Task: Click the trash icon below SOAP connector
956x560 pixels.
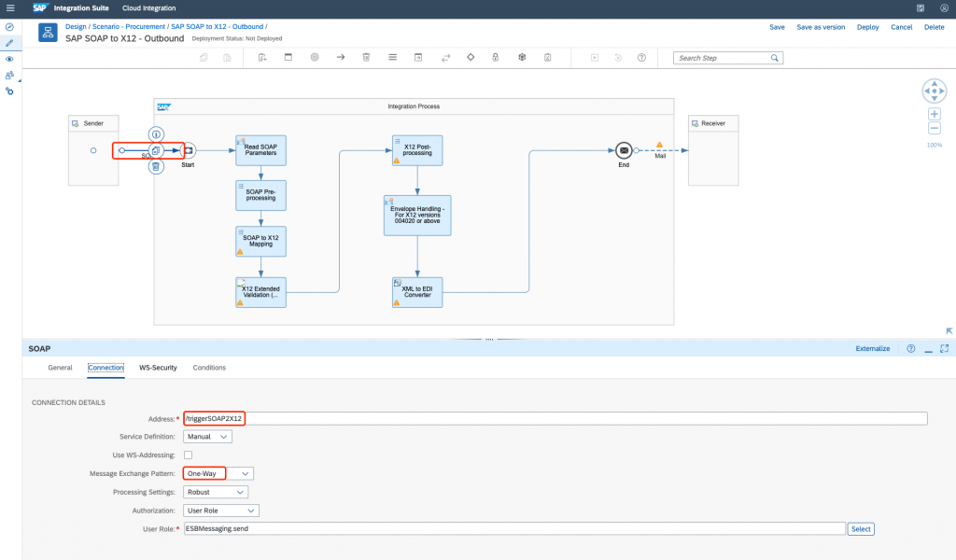Action: click(x=156, y=166)
